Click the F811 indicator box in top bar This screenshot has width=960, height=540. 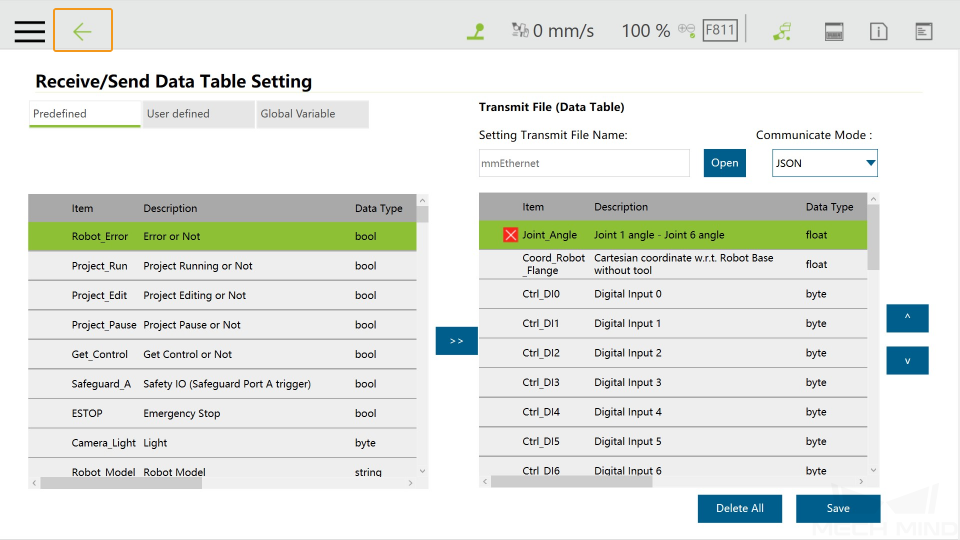point(720,30)
